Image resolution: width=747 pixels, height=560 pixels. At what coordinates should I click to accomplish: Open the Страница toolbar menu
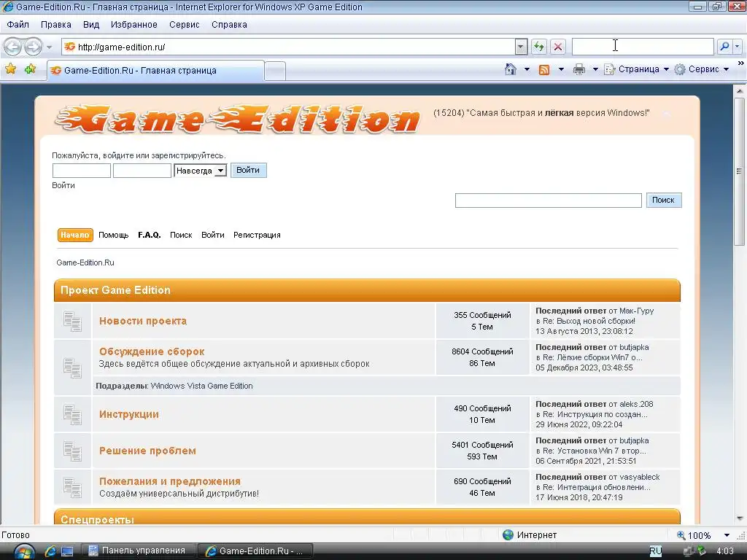click(x=636, y=69)
